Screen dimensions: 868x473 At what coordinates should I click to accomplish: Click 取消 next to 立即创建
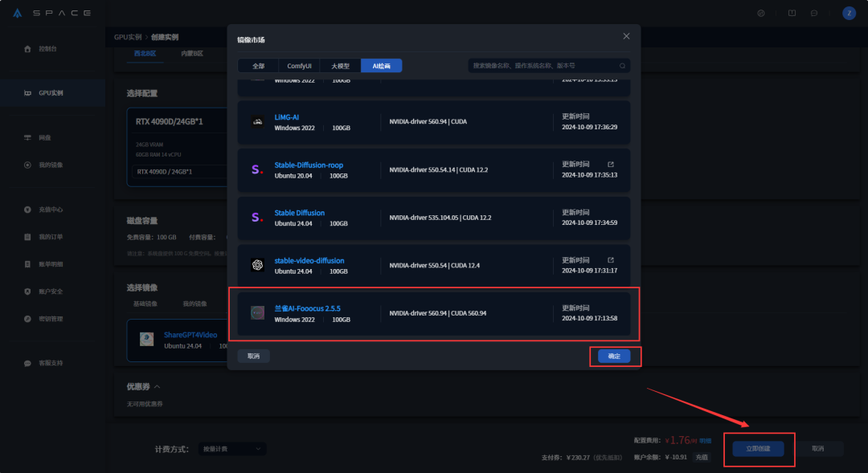pyautogui.click(x=818, y=449)
